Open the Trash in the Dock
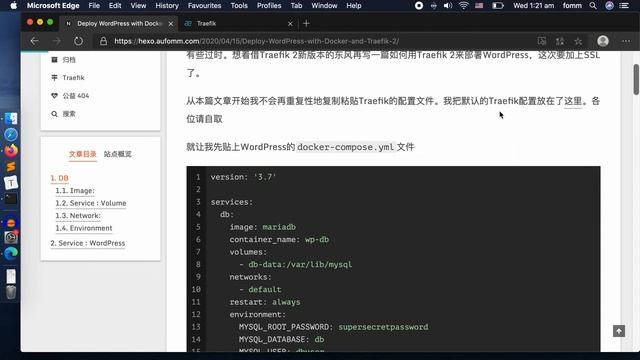This screenshot has height=360, width=640. [11, 292]
